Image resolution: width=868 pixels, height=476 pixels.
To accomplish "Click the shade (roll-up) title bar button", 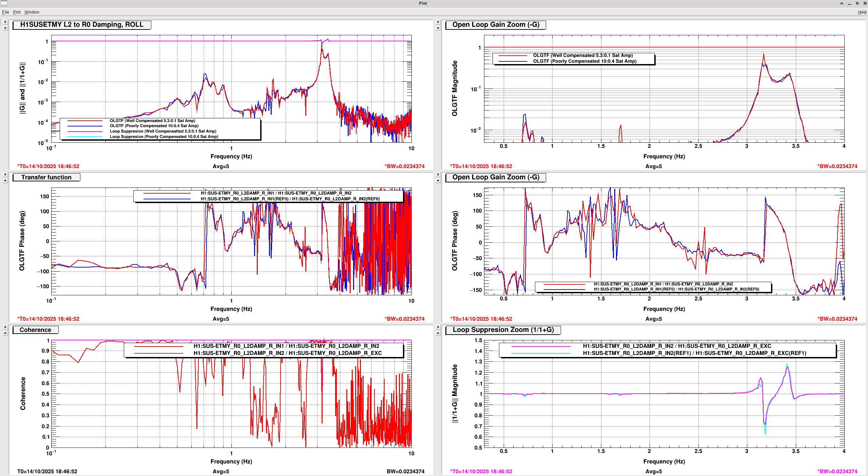I will [x=842, y=3].
